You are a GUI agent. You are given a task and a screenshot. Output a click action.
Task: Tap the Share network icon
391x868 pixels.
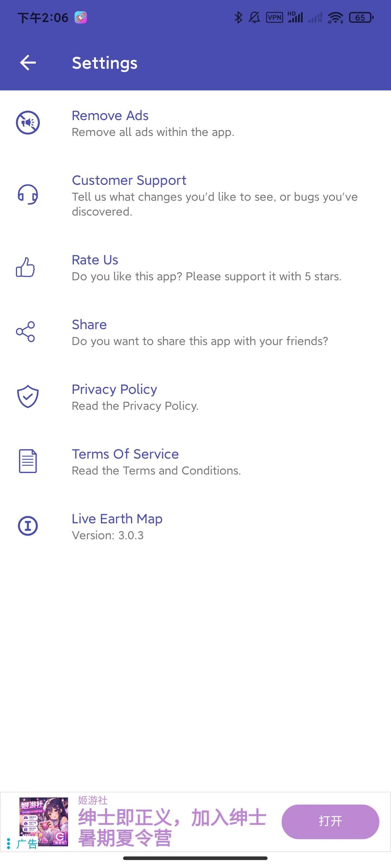25,332
